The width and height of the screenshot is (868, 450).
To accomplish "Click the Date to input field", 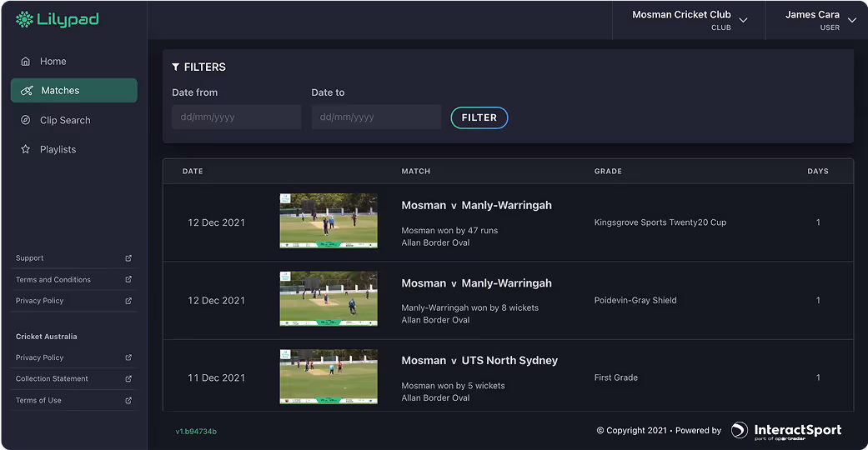I will click(375, 117).
